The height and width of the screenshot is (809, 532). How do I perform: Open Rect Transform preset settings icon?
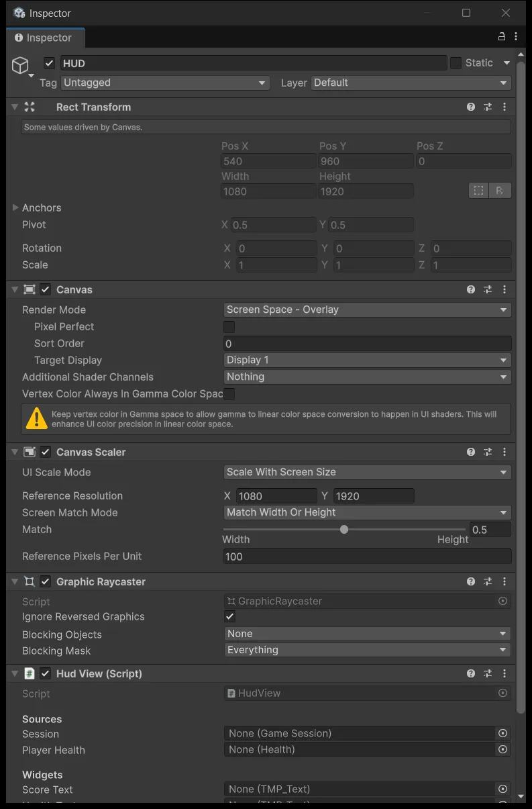coord(488,107)
